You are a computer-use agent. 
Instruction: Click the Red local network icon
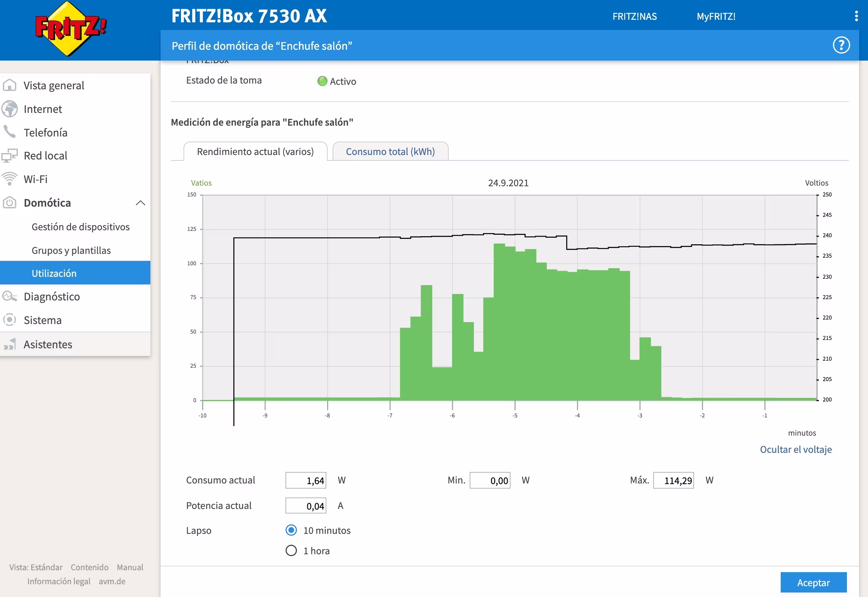pyautogui.click(x=10, y=156)
